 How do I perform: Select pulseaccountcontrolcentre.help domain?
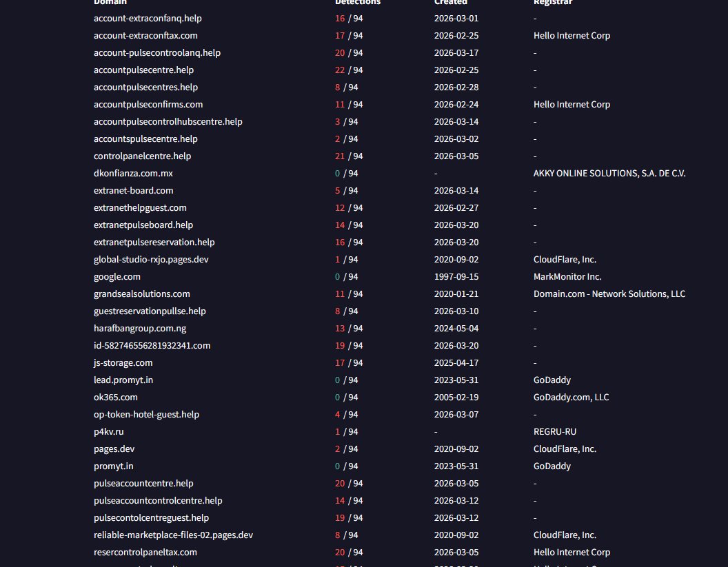tap(158, 500)
